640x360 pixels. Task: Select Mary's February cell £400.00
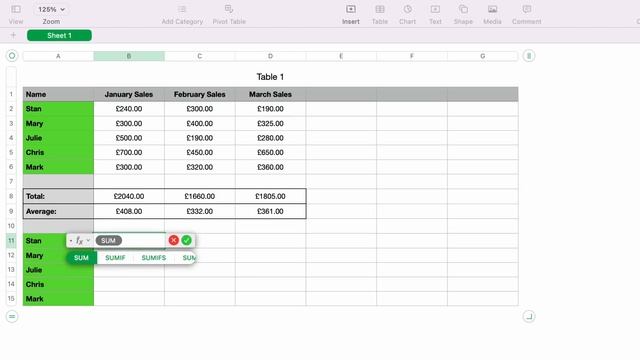click(x=200, y=124)
